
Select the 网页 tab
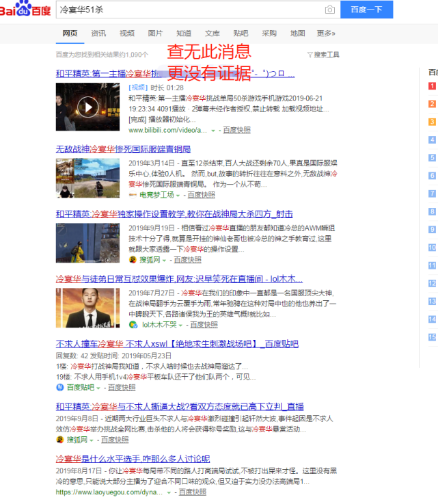(x=70, y=34)
